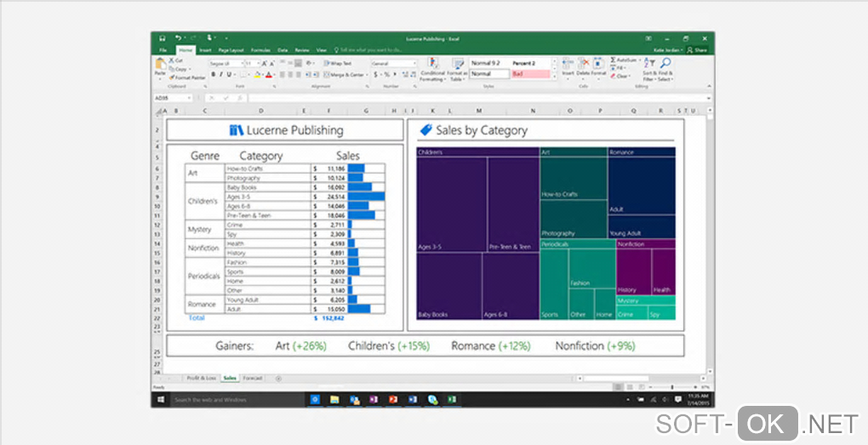868x445 pixels.
Task: Add a new sheet
Action: coord(278,379)
